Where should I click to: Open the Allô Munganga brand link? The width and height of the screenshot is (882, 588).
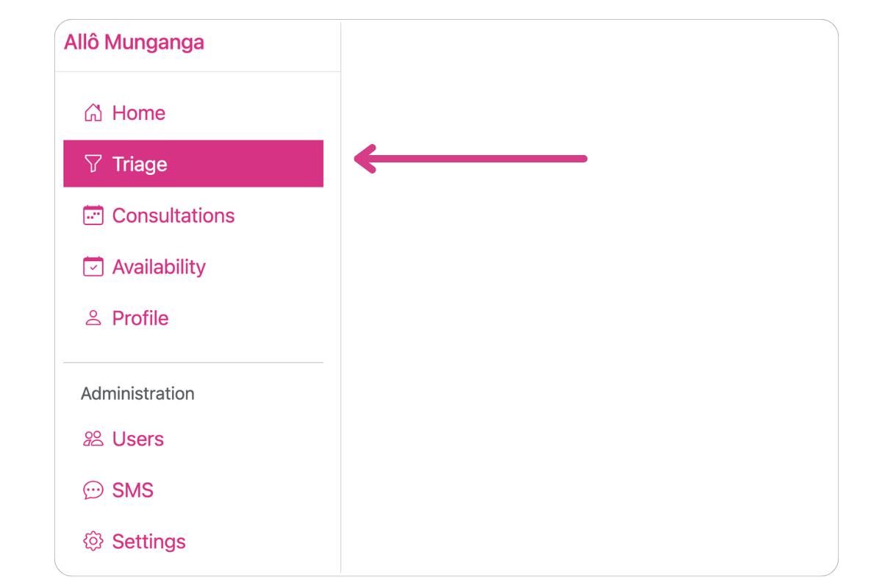coord(134,43)
